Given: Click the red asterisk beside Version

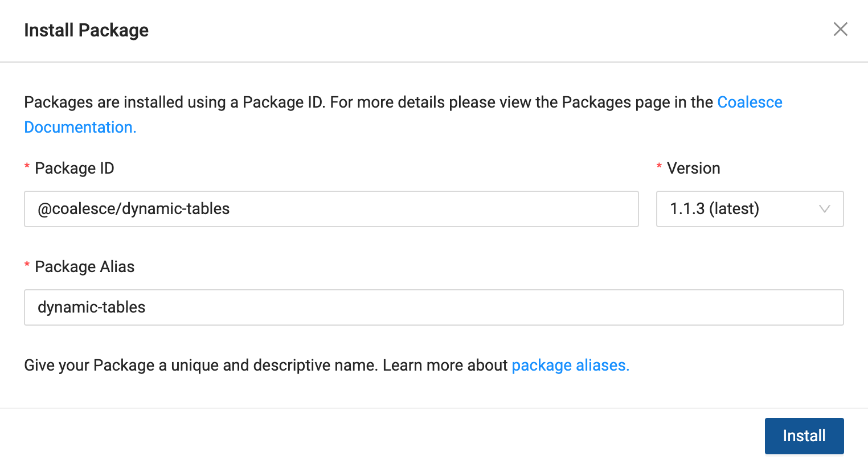Looking at the screenshot, I should [659, 167].
